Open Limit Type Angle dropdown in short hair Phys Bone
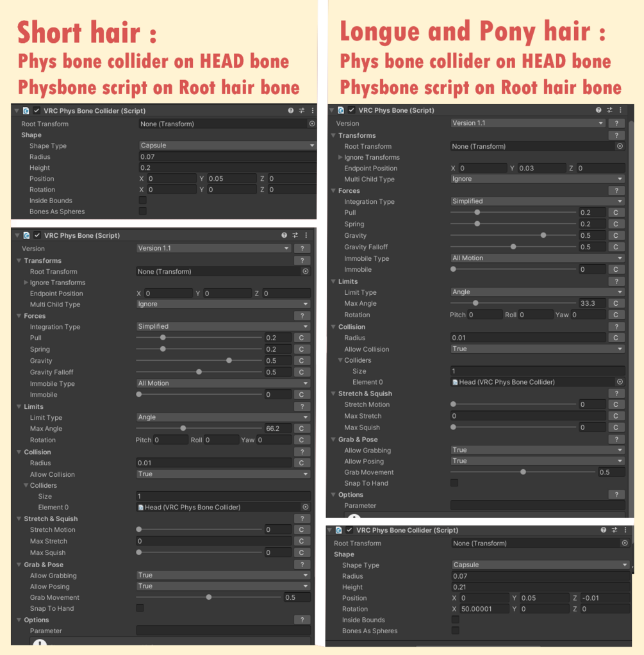This screenshot has width=644, height=655. 223,417
